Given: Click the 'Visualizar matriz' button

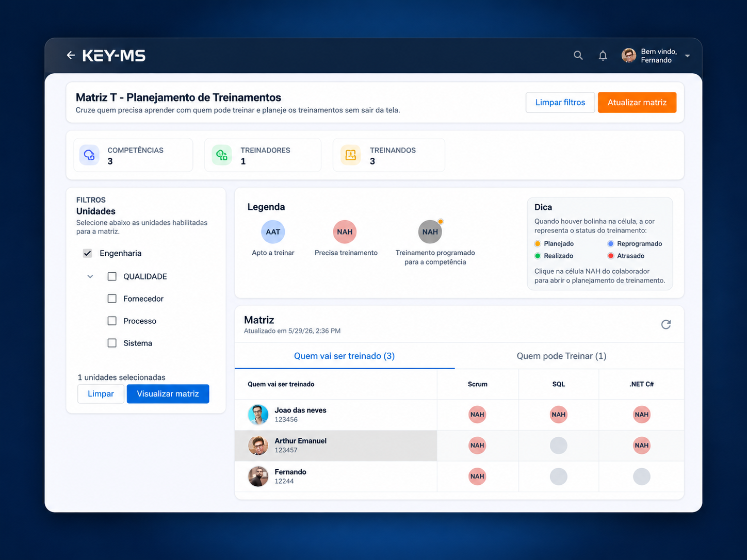Looking at the screenshot, I should point(168,394).
